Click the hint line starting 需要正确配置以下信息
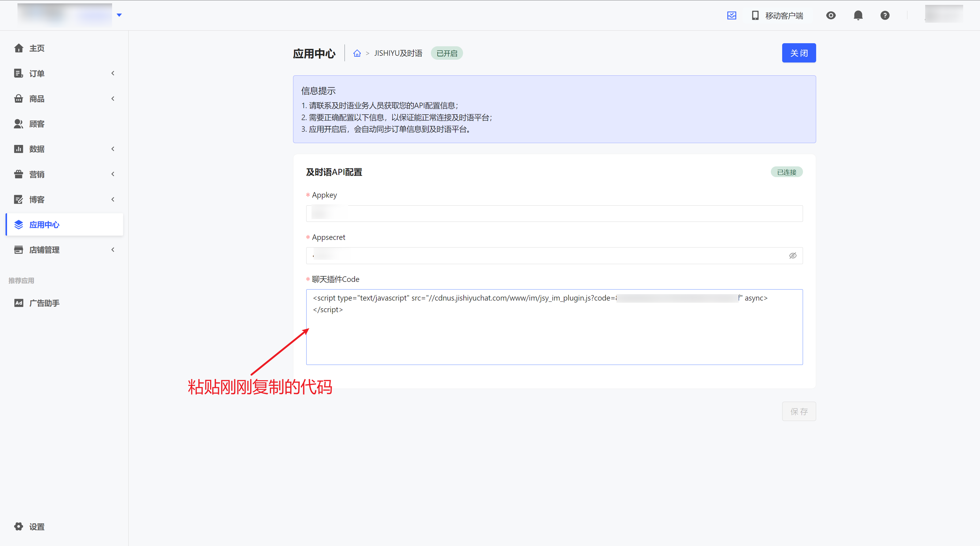 [x=397, y=118]
